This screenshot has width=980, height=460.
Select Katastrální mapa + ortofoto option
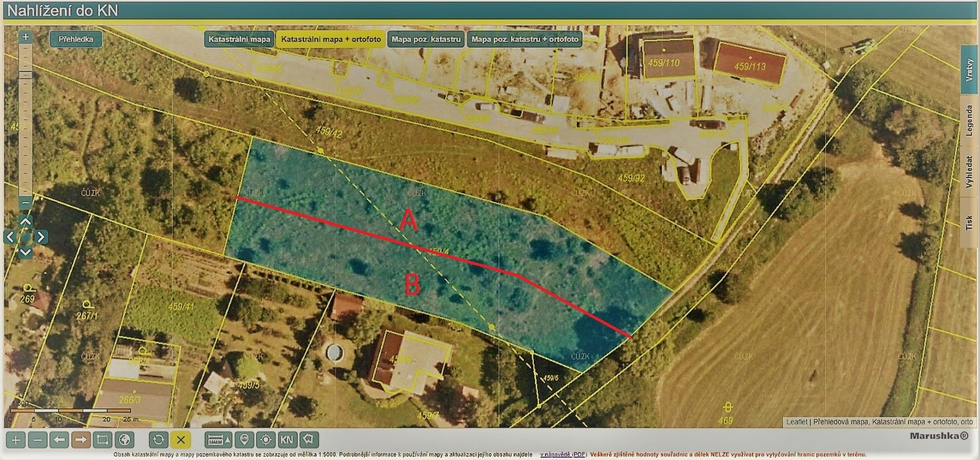(331, 39)
